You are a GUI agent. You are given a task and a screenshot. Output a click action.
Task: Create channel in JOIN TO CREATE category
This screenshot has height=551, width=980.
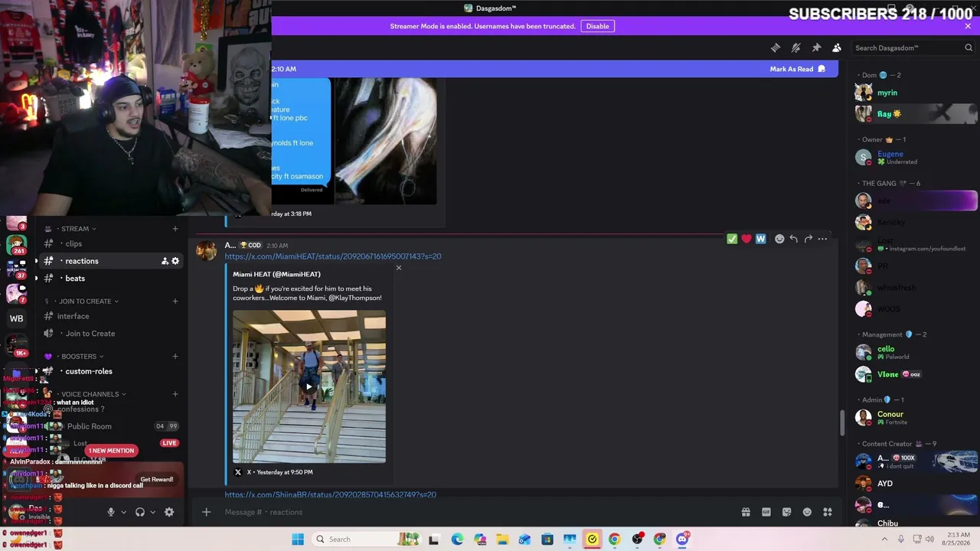click(x=175, y=302)
